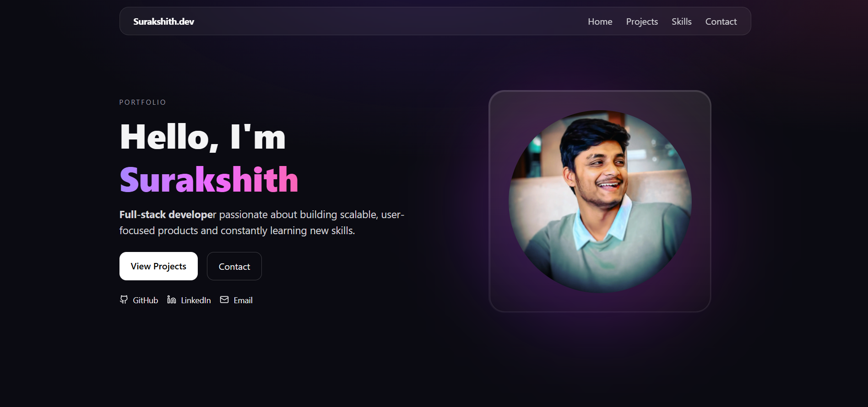Click the circular profile photo
This screenshot has width=868, height=407.
point(600,201)
